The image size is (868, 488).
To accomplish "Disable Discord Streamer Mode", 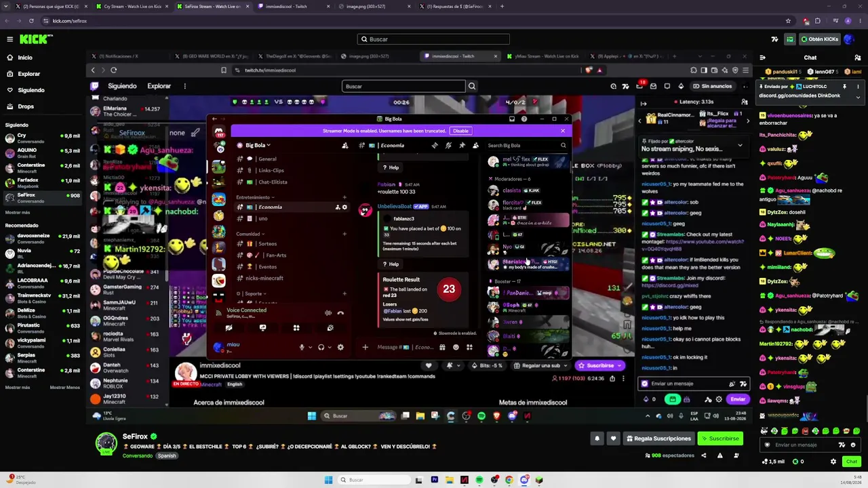I will pos(460,131).
